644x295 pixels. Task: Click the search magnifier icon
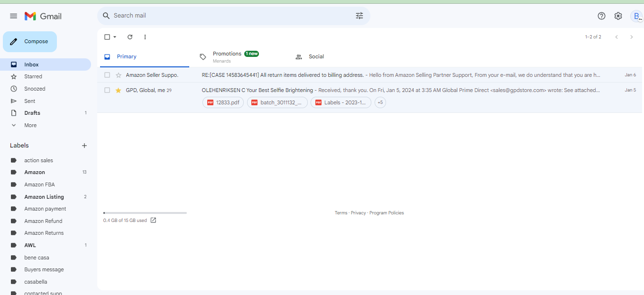pyautogui.click(x=106, y=16)
